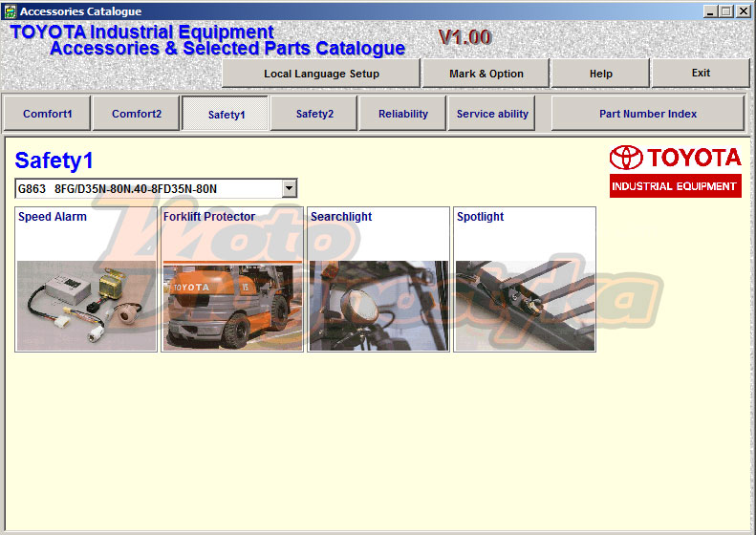Image resolution: width=756 pixels, height=535 pixels.
Task: Click the Spotlight title text
Action: click(x=480, y=217)
